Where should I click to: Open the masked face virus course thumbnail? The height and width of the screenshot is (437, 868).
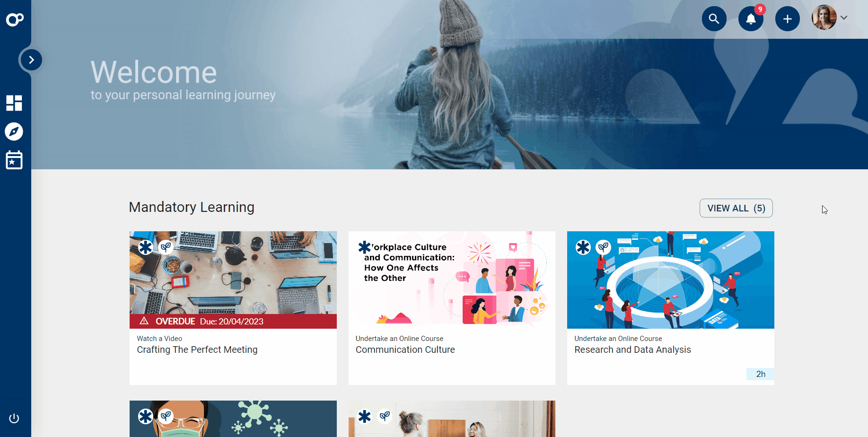coord(233,419)
